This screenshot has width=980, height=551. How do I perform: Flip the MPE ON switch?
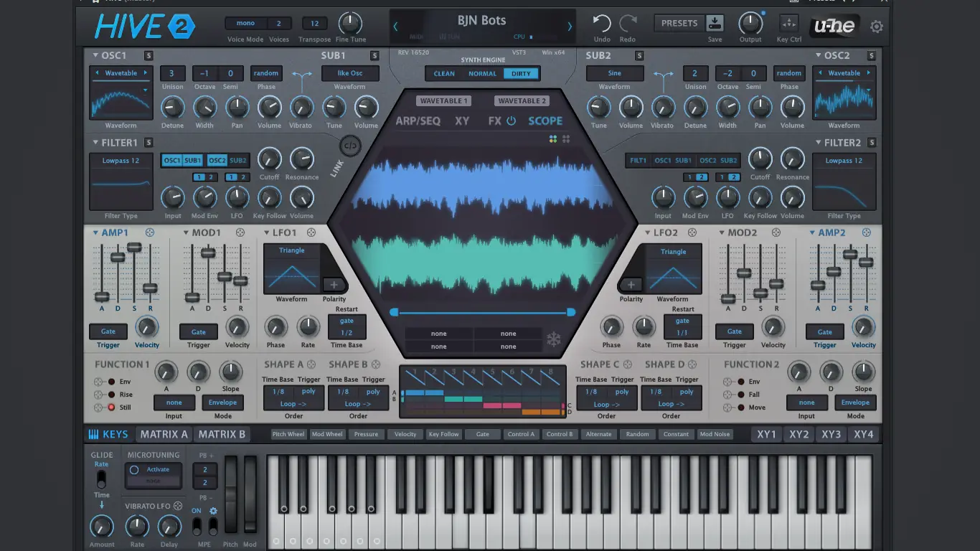pyautogui.click(x=197, y=526)
